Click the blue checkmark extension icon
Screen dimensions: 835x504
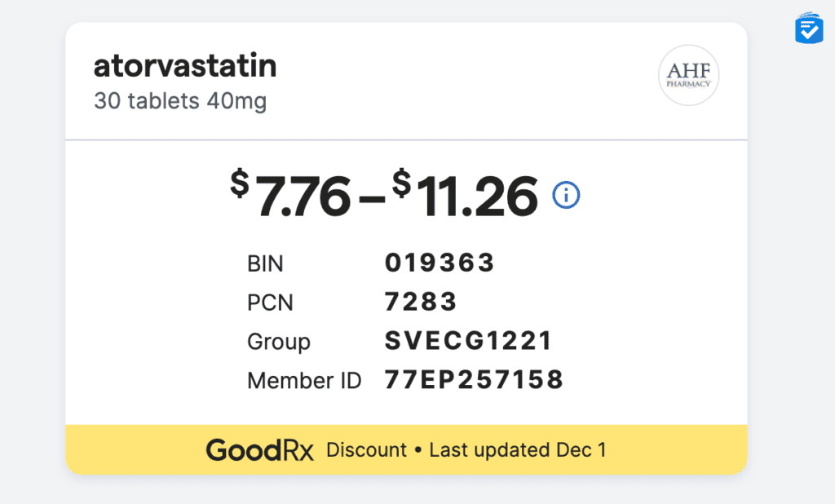tap(809, 29)
